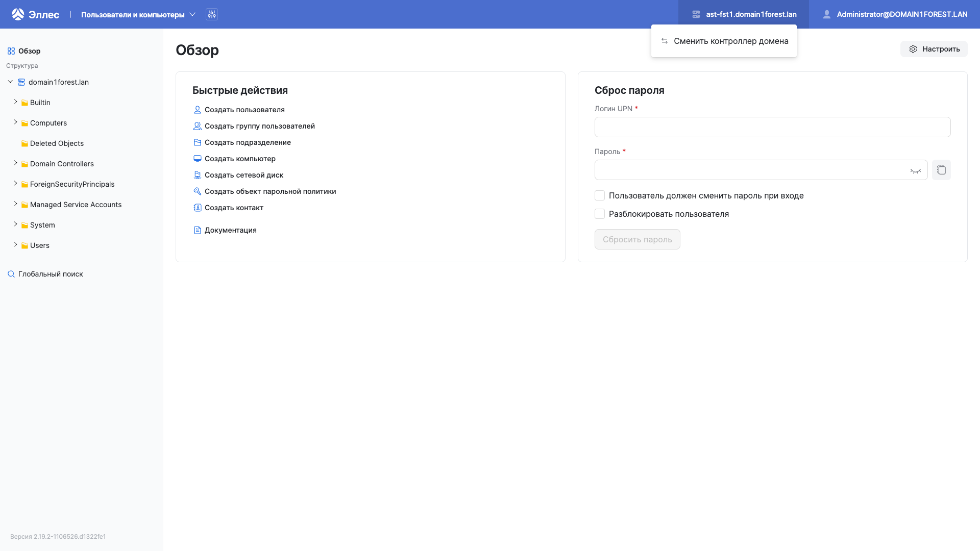Screen dimensions: 980x551
Task: Enable the unlock user checkbox
Action: click(600, 214)
